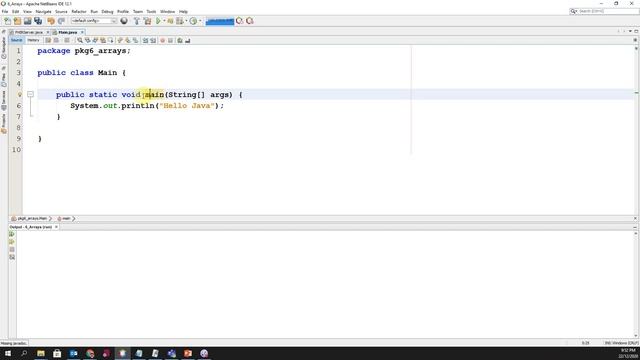Click the Find Selection magnifier icon
Image resolution: width=640 pixels, height=360 pixels.
[x=80, y=40]
